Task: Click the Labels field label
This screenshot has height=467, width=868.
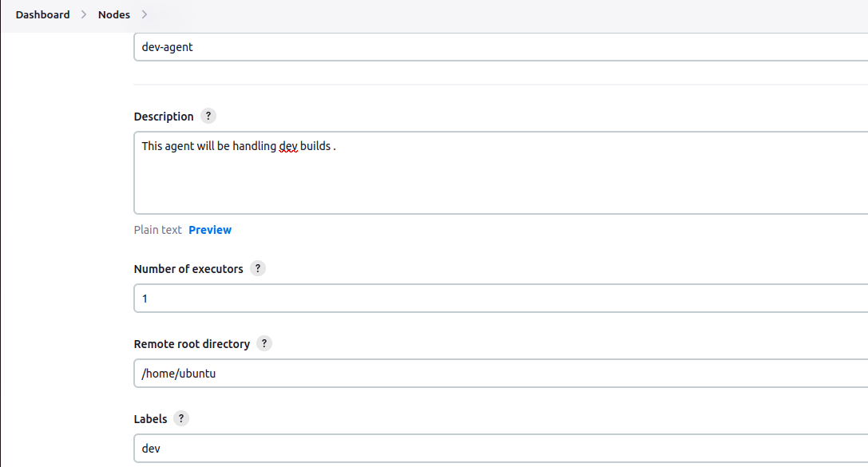Action: (x=151, y=419)
